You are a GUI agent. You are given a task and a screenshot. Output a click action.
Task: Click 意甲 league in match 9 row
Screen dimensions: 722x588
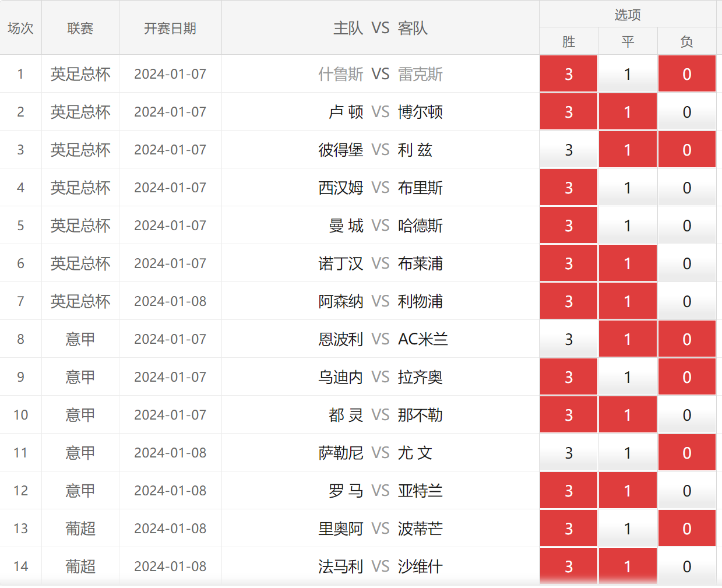[x=80, y=377]
